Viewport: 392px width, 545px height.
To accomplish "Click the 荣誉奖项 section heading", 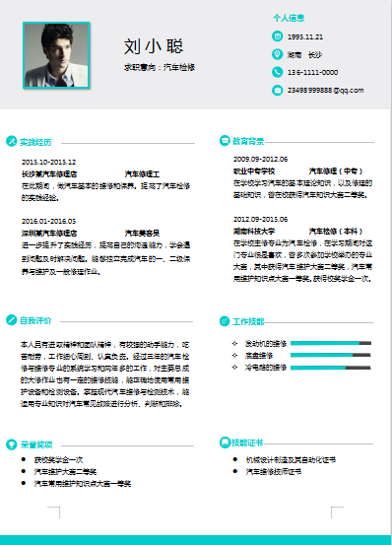I will (x=36, y=444).
